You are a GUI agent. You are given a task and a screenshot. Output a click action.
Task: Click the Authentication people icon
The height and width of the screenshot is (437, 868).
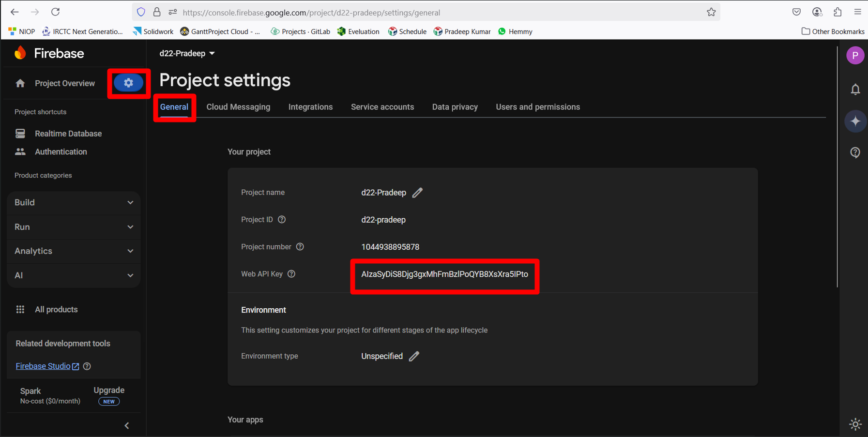20,152
